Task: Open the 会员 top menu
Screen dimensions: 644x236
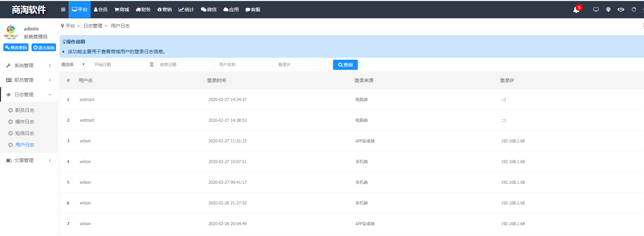Action: click(101, 9)
